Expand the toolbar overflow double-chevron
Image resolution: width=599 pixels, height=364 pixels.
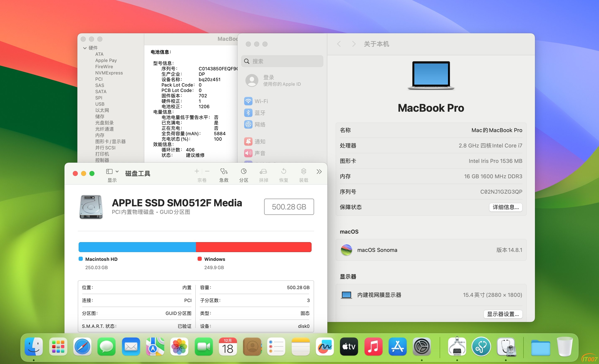tap(319, 172)
